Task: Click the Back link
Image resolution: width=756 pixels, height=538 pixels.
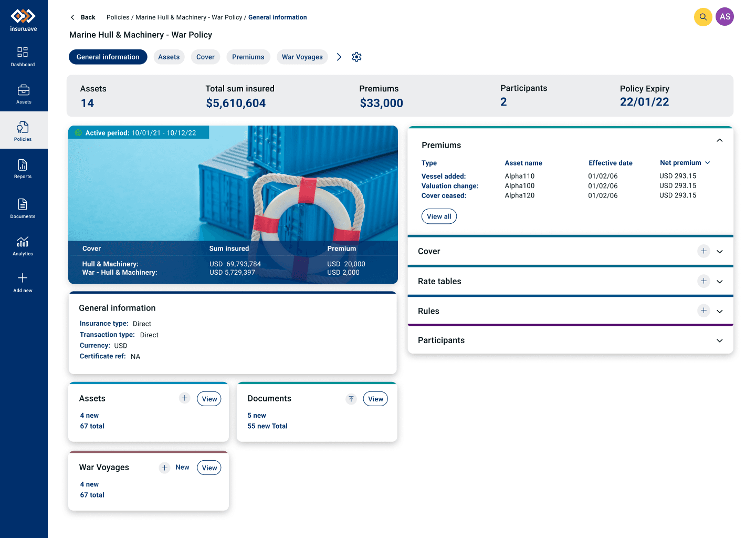Action: coord(88,17)
